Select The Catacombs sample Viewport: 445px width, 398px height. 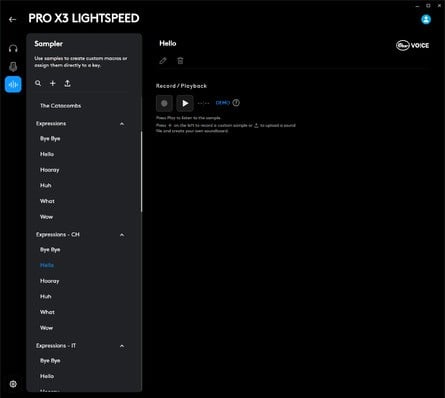tap(61, 106)
